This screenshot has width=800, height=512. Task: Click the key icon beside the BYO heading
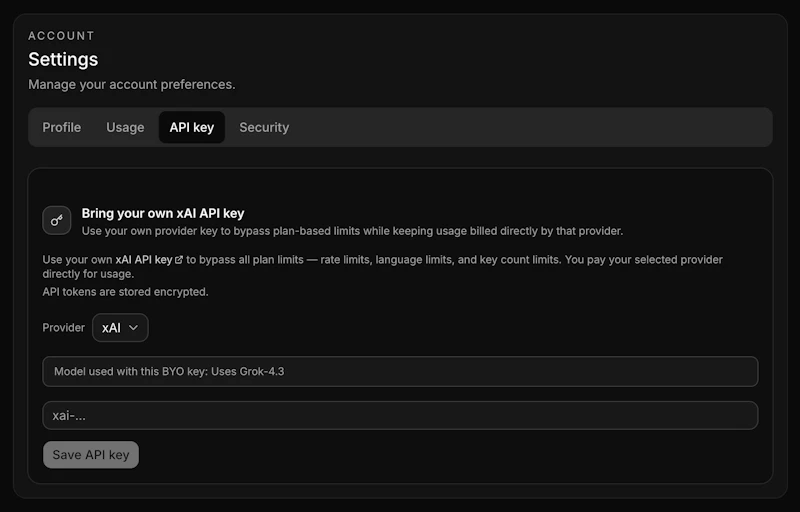[x=57, y=220]
